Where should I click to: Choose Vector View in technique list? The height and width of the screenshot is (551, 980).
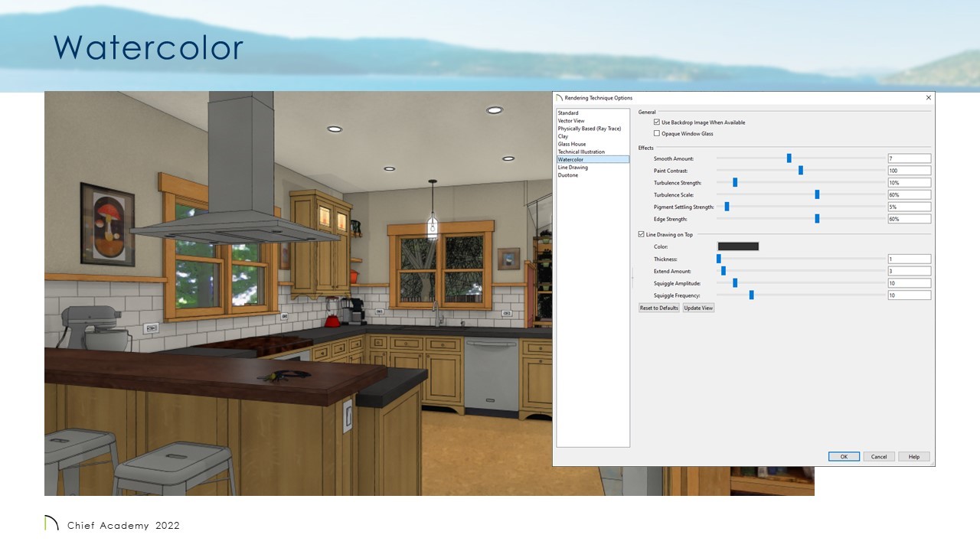coord(571,121)
